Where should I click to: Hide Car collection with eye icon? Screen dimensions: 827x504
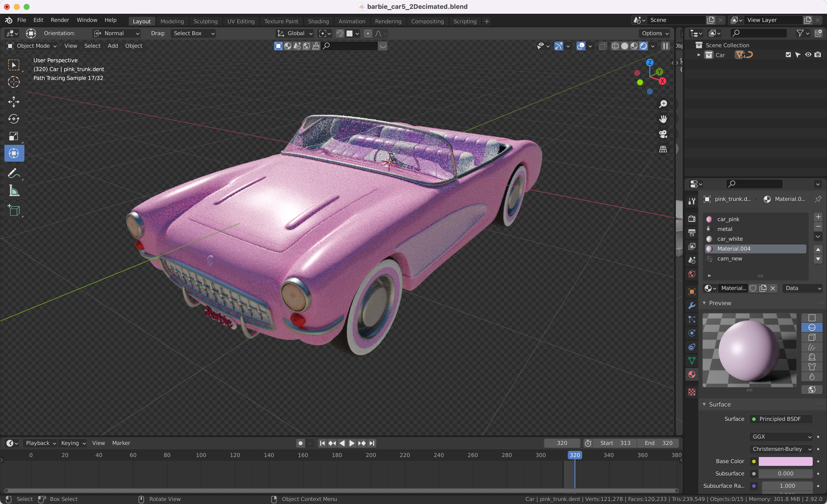[808, 55]
